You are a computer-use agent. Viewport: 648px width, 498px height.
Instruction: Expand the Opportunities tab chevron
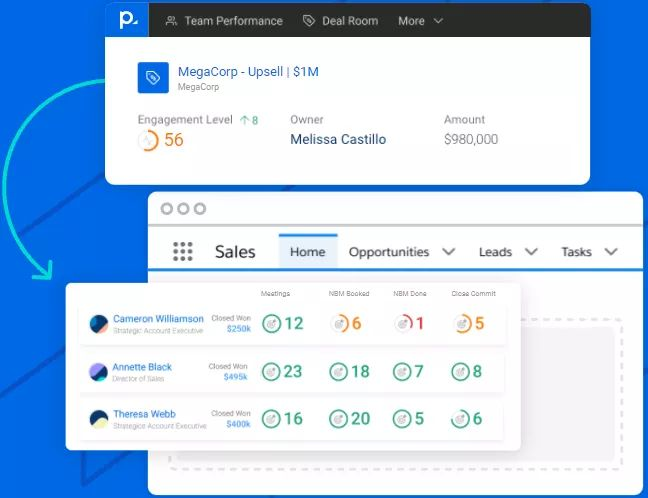449,252
